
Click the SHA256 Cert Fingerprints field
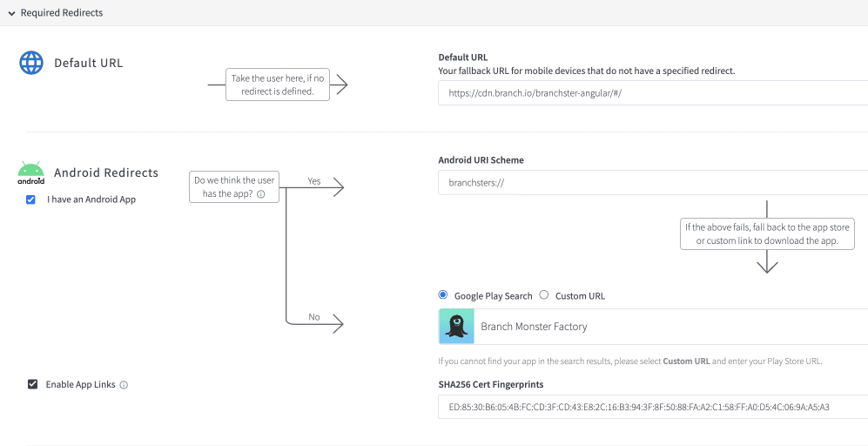653,407
